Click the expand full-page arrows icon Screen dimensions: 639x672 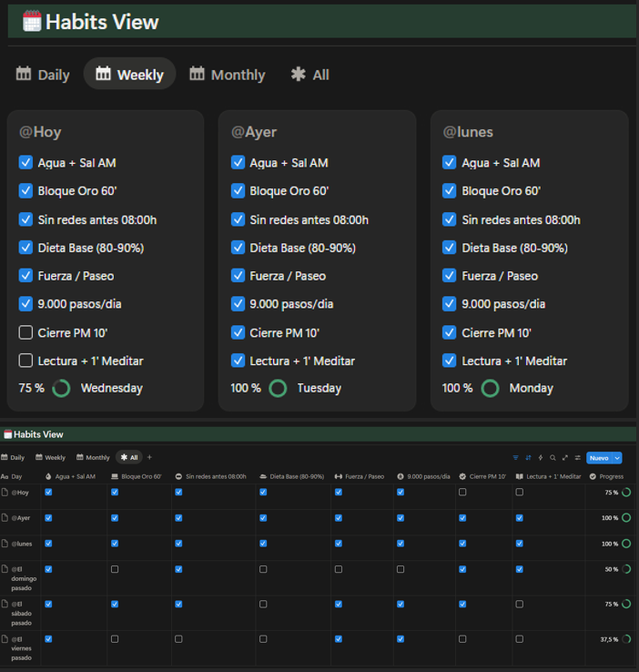pos(565,458)
